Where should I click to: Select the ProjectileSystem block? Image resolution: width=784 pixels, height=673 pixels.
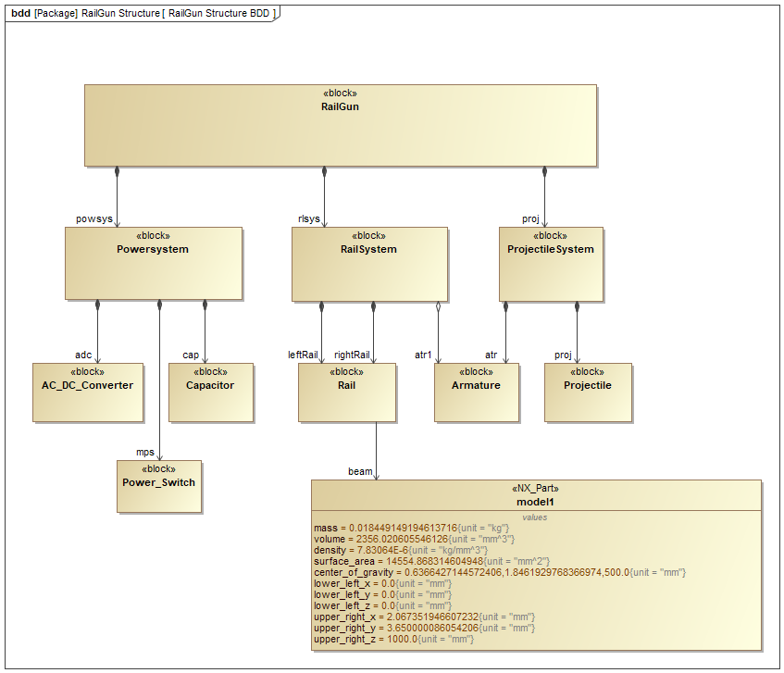tap(551, 265)
